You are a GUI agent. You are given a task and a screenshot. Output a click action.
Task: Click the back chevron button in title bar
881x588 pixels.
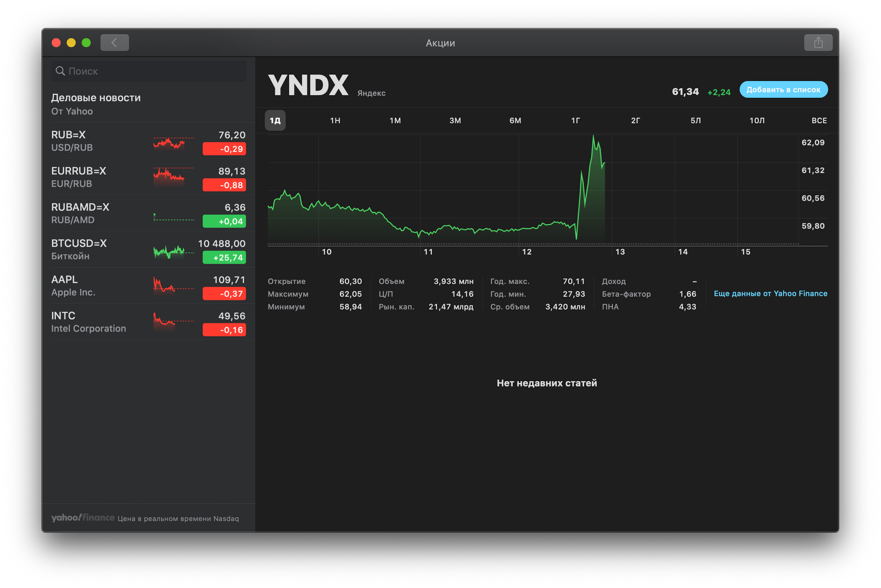coord(115,43)
